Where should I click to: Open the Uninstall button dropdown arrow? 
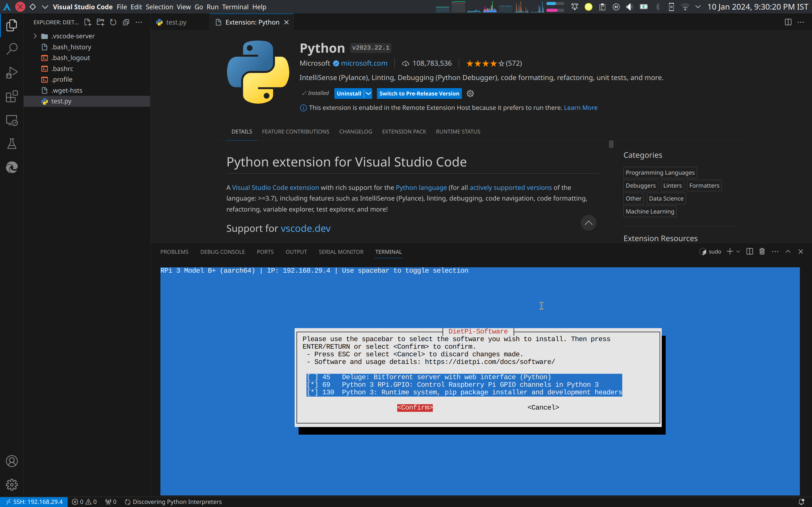click(x=368, y=94)
